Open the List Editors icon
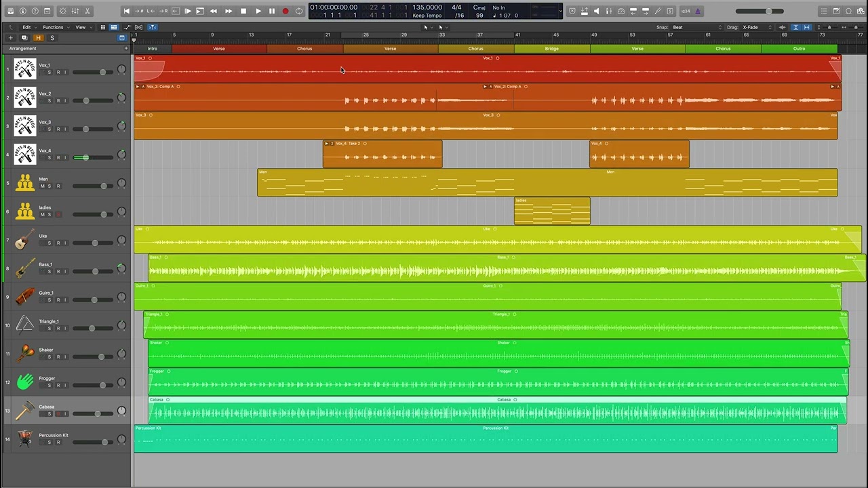 (x=824, y=11)
